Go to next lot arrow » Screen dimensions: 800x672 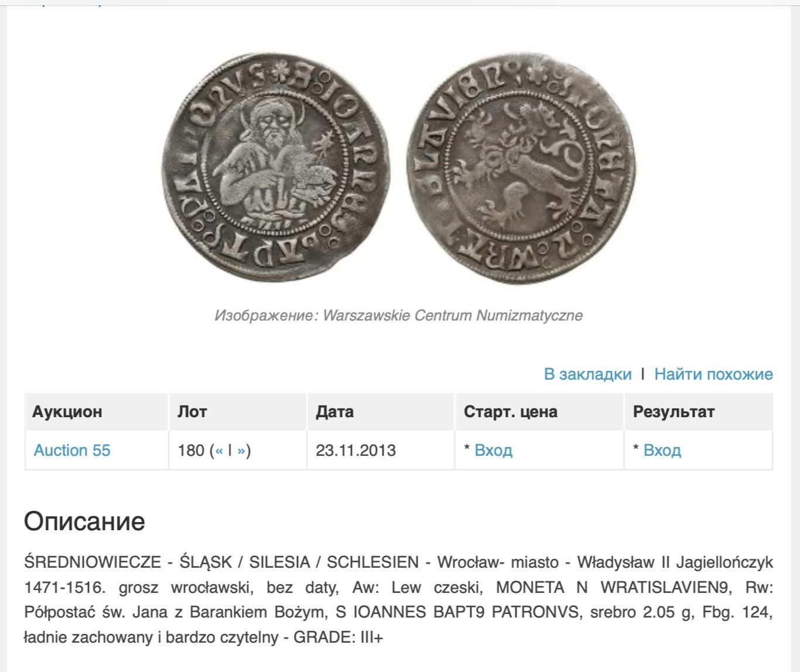coord(241,451)
